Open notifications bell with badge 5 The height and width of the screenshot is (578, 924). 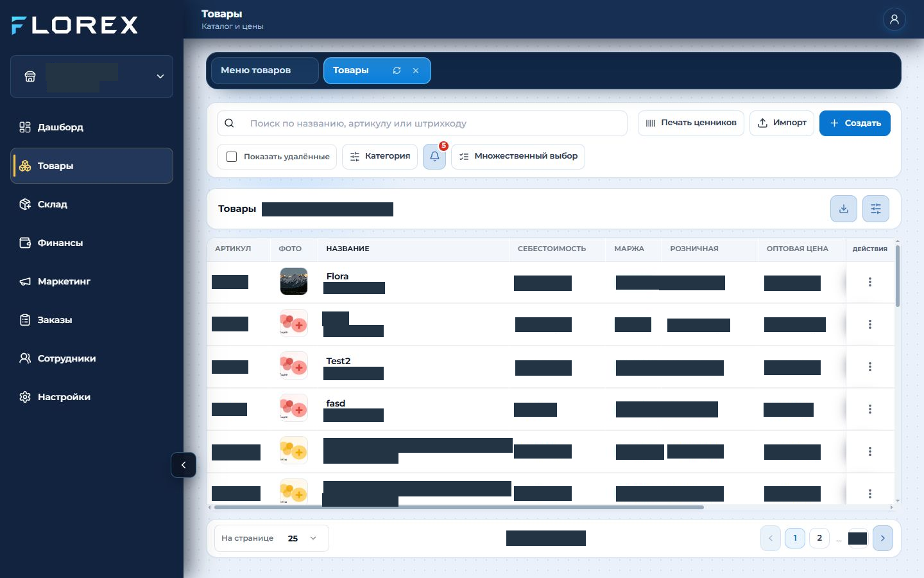pos(434,157)
